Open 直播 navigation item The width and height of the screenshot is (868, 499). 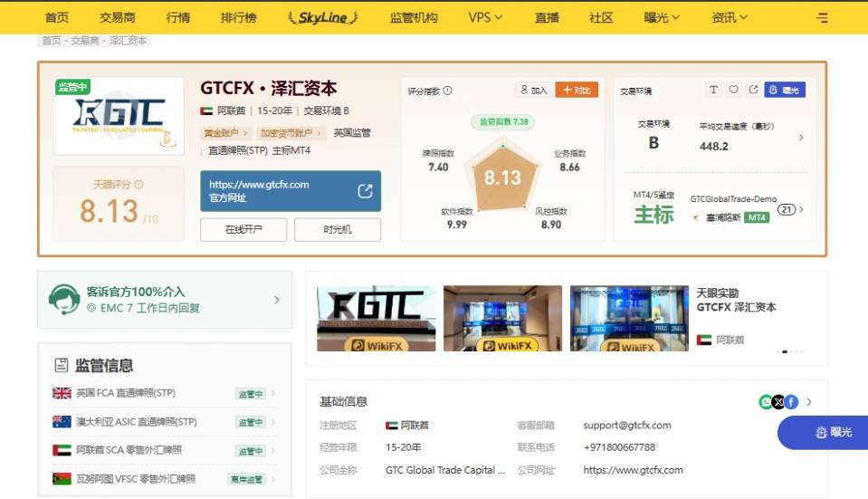click(547, 18)
